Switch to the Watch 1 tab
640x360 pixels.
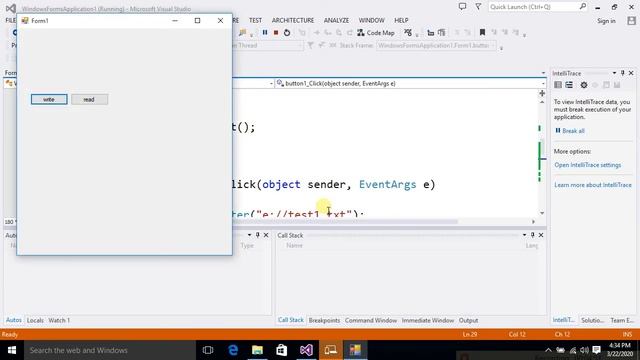(x=59, y=320)
